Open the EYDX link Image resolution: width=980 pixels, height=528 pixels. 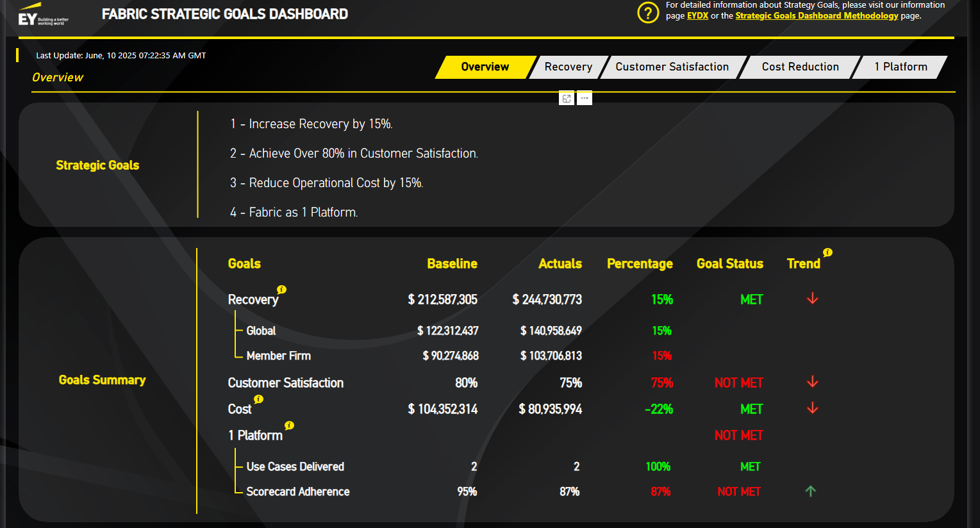coord(697,16)
